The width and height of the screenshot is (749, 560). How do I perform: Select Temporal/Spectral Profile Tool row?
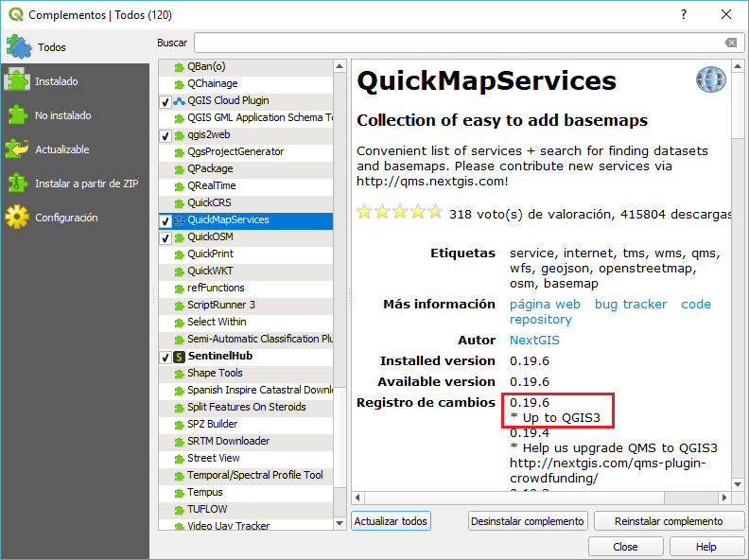[x=246, y=476]
